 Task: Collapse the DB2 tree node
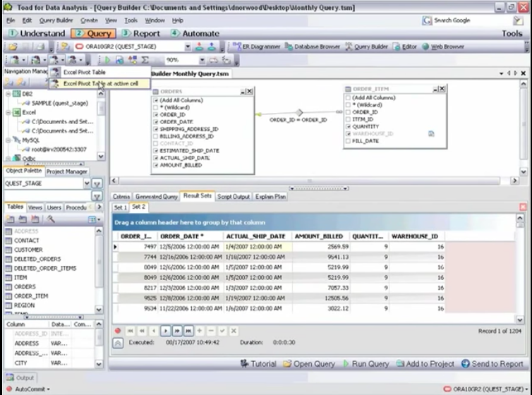point(8,94)
